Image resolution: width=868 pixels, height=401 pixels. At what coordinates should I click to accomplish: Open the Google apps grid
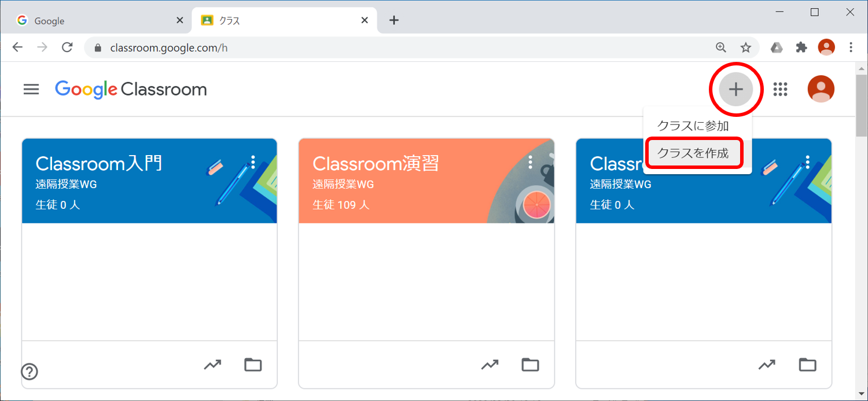[781, 89]
